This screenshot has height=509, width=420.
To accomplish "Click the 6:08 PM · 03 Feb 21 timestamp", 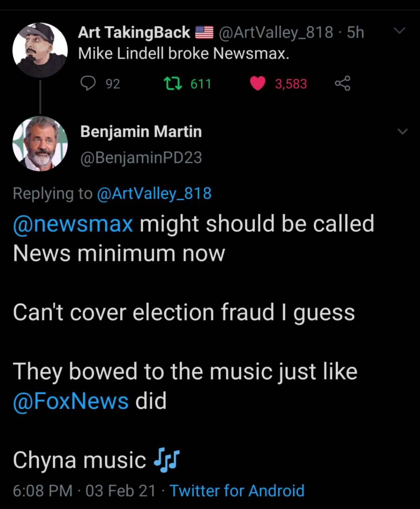I will (x=84, y=491).
